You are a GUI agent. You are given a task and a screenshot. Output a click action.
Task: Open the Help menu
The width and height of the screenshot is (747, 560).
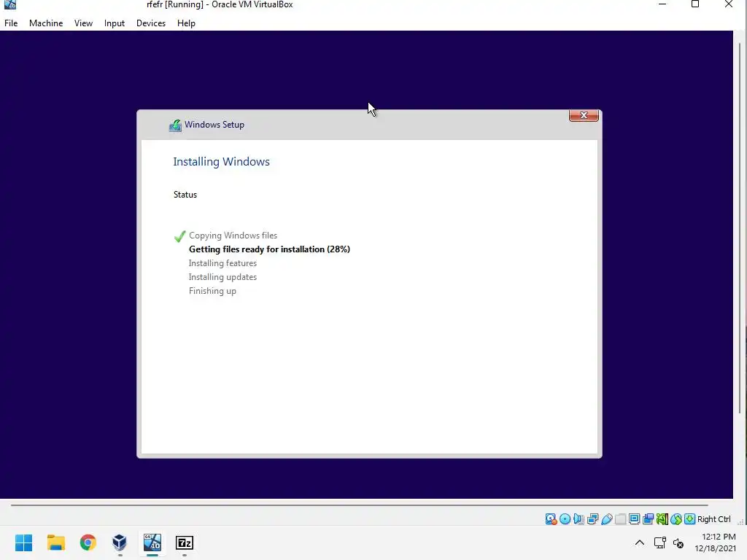(186, 23)
